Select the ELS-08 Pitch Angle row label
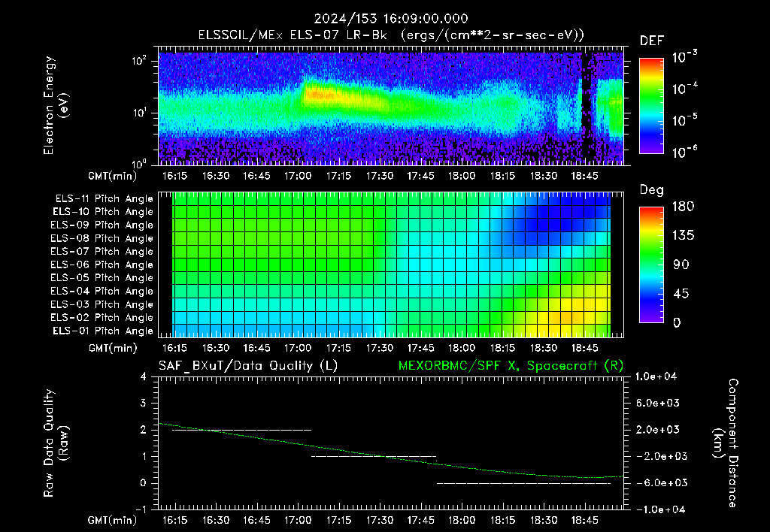This screenshot has width=770, height=532. click(102, 238)
